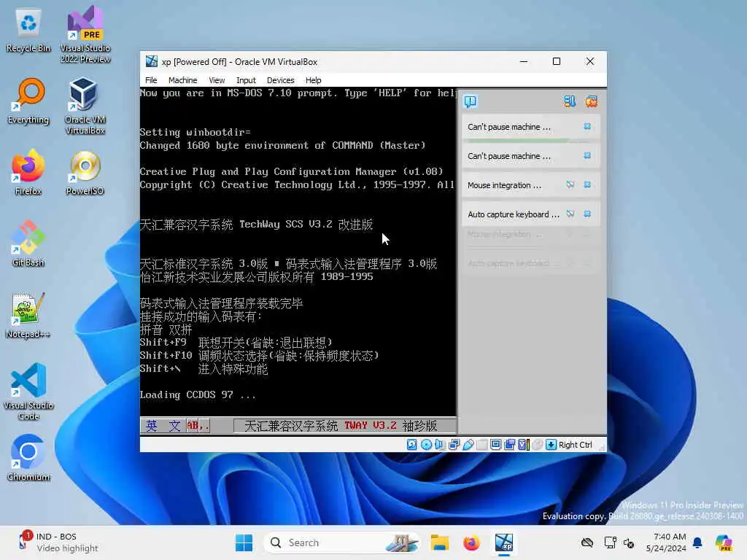Click the display project icon in system tray
The width and height of the screenshot is (747, 560).
click(x=611, y=542)
